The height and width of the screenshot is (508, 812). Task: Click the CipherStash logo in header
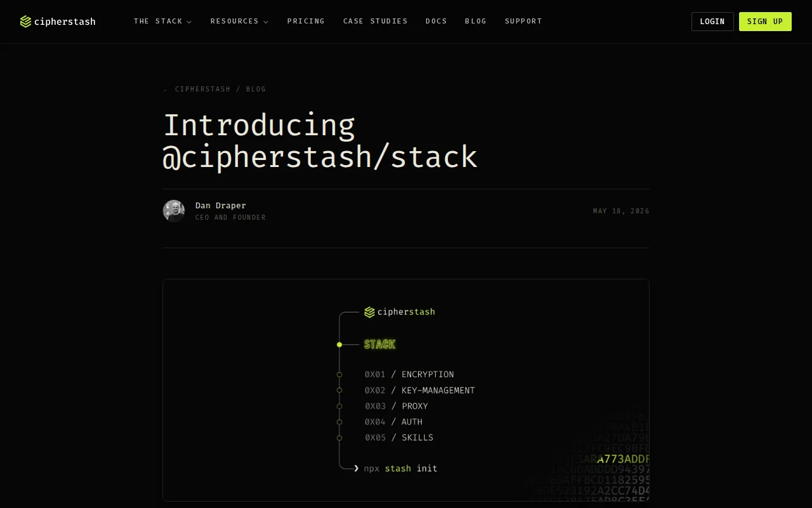pyautogui.click(x=58, y=22)
